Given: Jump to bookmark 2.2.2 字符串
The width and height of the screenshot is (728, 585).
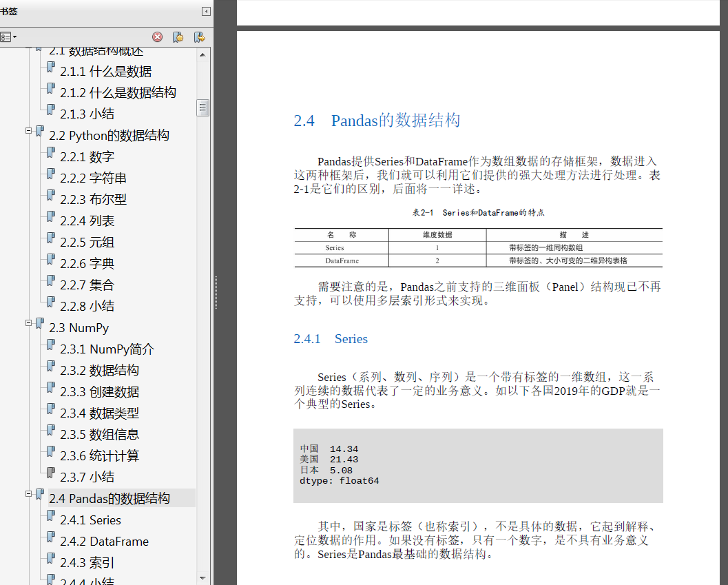Looking at the screenshot, I should point(93,178).
